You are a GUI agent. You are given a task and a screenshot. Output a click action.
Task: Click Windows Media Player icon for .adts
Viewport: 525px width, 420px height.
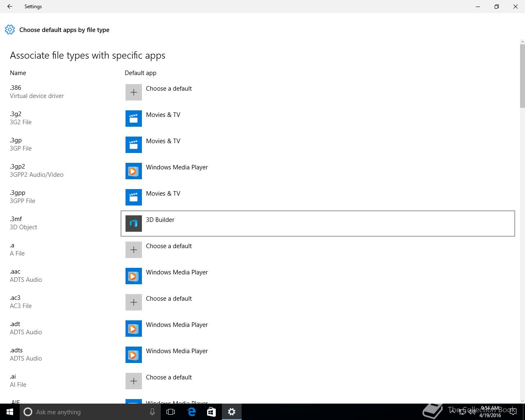pos(134,355)
